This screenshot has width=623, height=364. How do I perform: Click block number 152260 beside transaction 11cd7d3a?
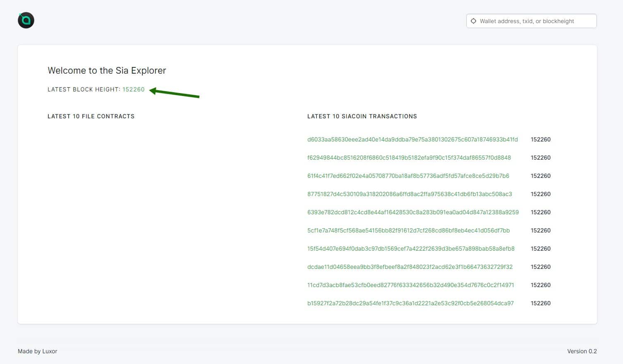click(541, 285)
